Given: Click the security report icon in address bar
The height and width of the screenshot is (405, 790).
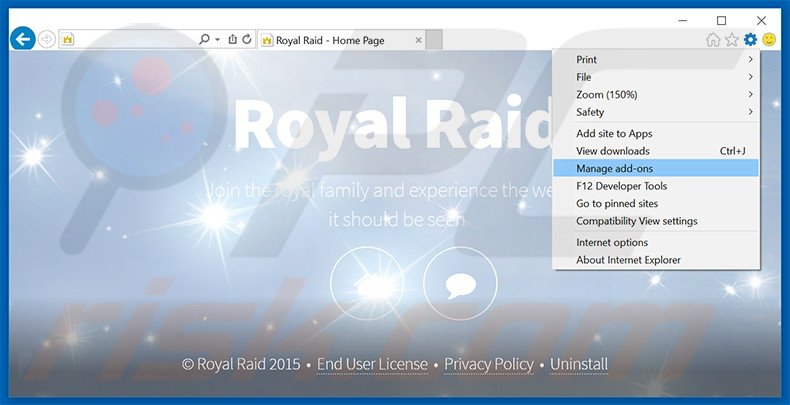Looking at the screenshot, I should coord(232,39).
